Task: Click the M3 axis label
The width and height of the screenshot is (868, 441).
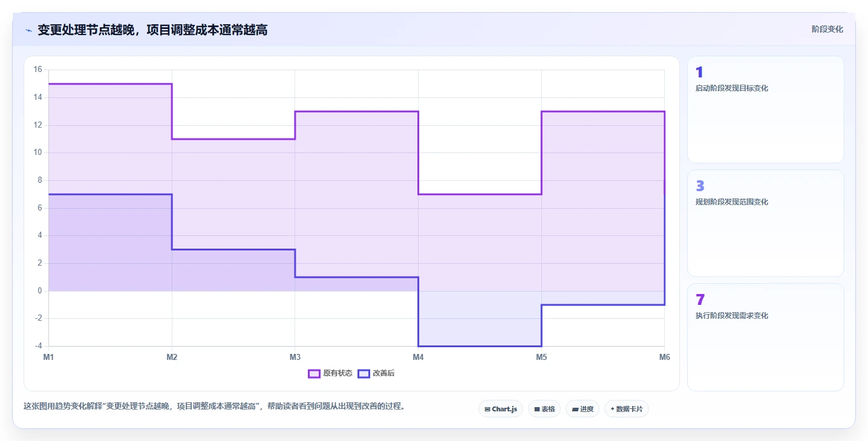Action: pyautogui.click(x=295, y=357)
